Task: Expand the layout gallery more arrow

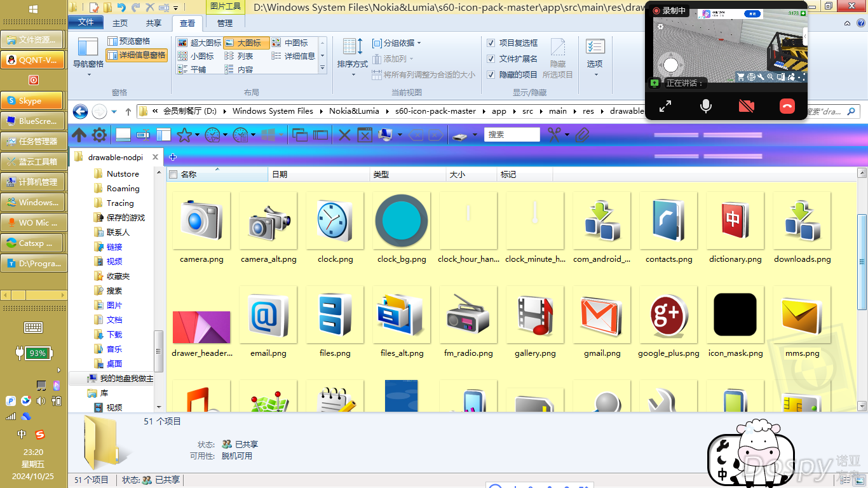Action: click(322, 68)
